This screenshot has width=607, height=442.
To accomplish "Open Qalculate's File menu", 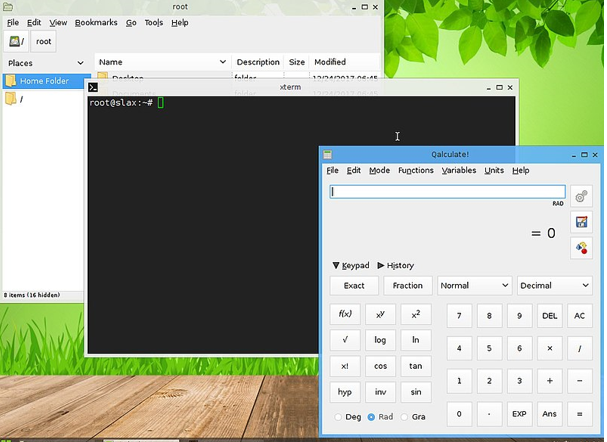I will [332, 170].
